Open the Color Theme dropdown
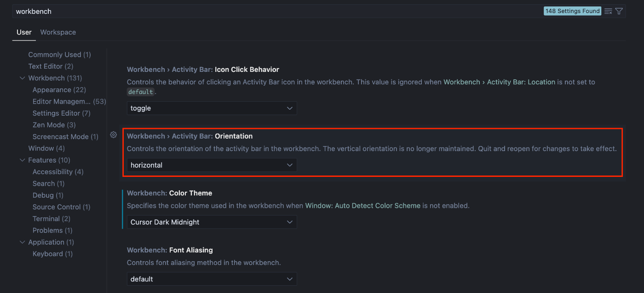 (212, 222)
